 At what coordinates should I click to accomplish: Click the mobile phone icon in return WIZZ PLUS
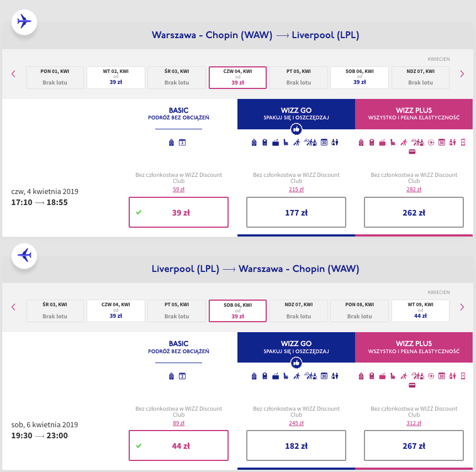[463, 376]
